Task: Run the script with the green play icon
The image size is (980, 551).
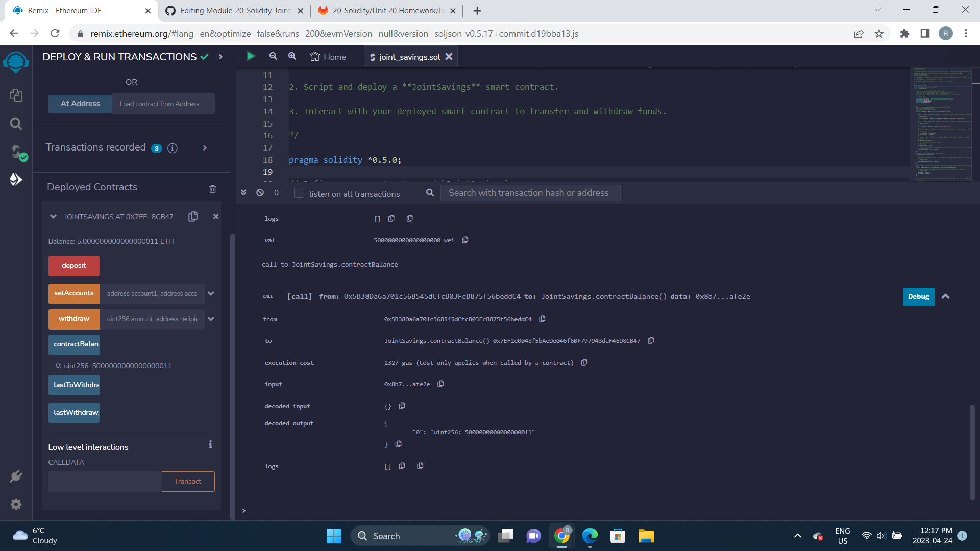Action: [251, 56]
